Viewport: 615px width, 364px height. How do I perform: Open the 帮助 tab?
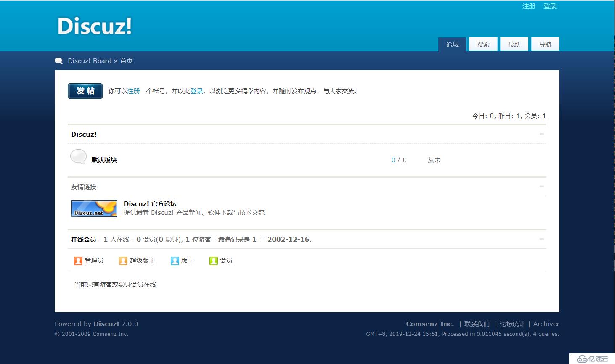click(x=514, y=44)
